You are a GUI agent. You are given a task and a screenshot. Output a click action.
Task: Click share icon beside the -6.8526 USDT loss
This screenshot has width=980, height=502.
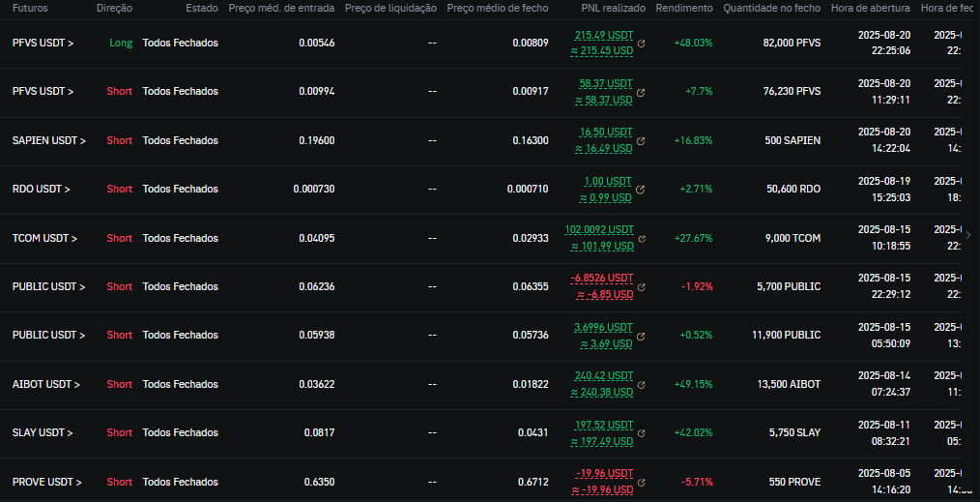point(642,286)
